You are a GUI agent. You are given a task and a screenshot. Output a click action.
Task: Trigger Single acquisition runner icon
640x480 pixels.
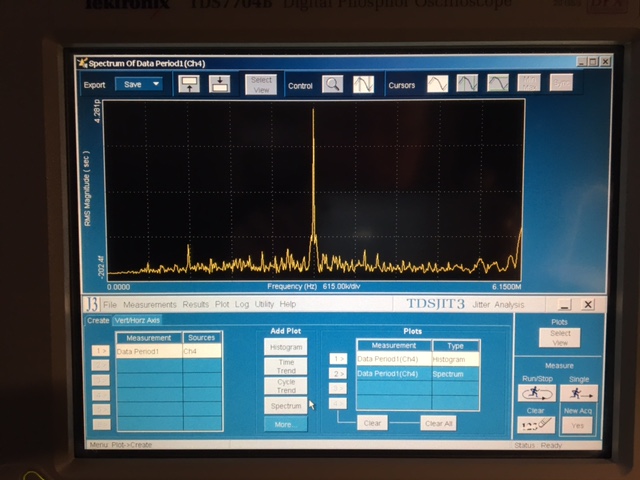[x=579, y=393]
